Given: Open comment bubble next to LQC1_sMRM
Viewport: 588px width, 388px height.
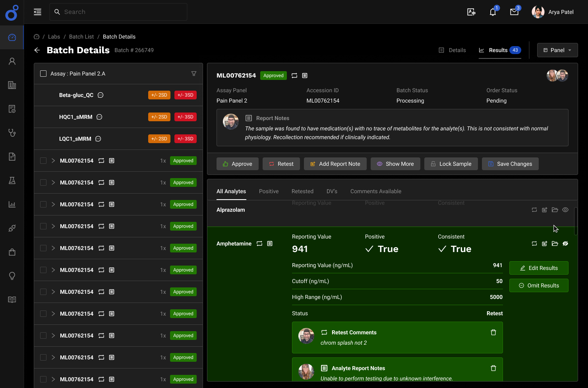Looking at the screenshot, I should [x=98, y=139].
